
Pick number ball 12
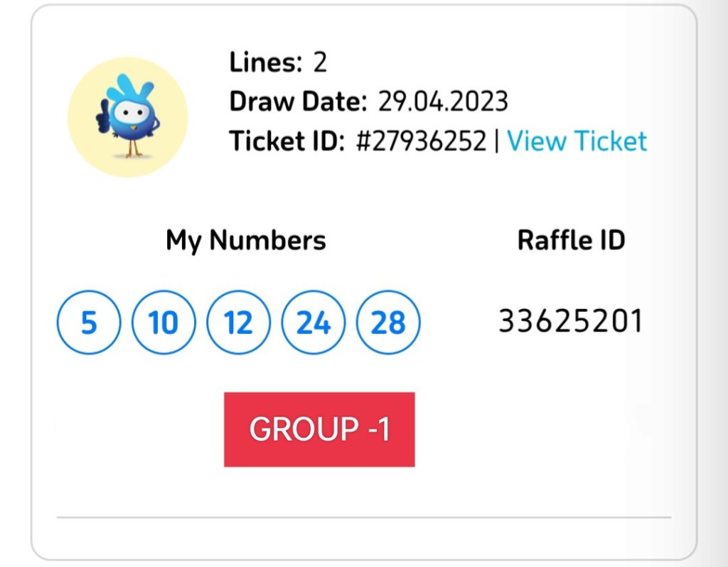coord(238,323)
